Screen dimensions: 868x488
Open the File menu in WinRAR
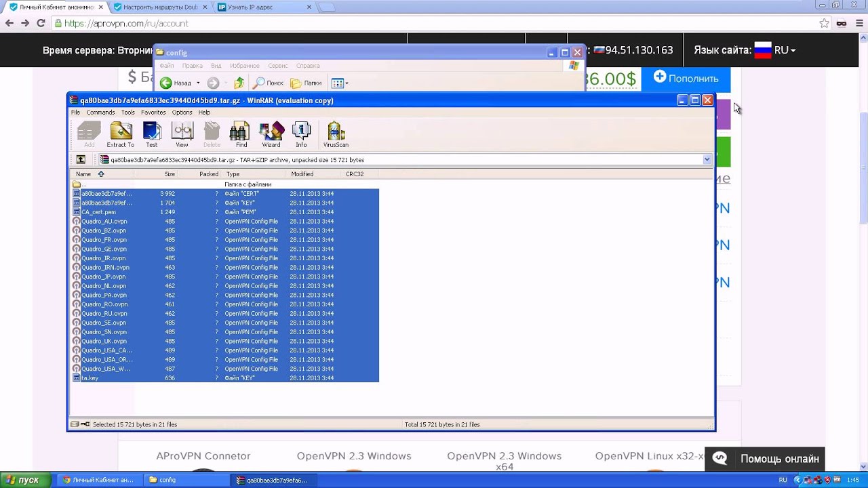[x=75, y=113]
